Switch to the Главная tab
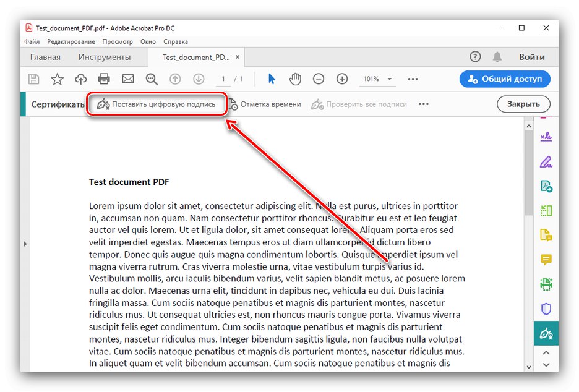579x392 pixels. coord(45,58)
